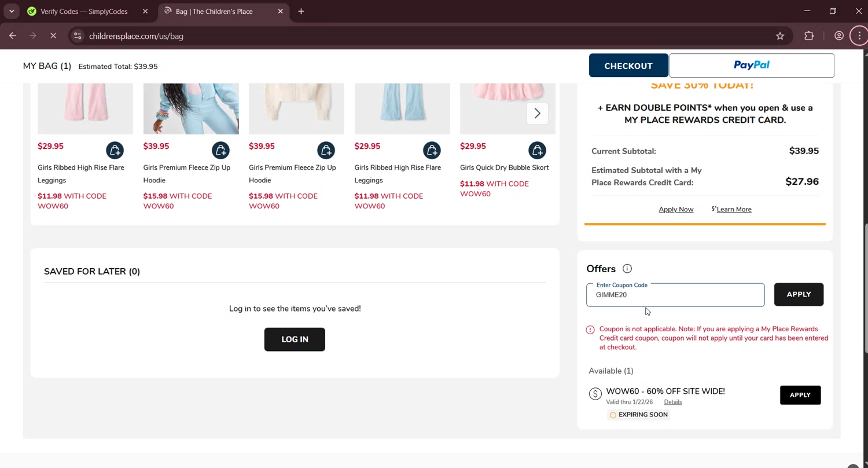Open pink Ribbed Flare Leggings product image
The width and height of the screenshot is (868, 468).
(x=85, y=109)
